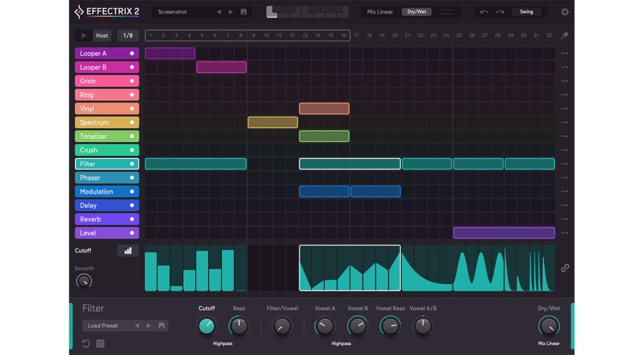The height and width of the screenshot is (355, 644).
Task: Open the 1/8 step rate dropdown
Action: [128, 35]
